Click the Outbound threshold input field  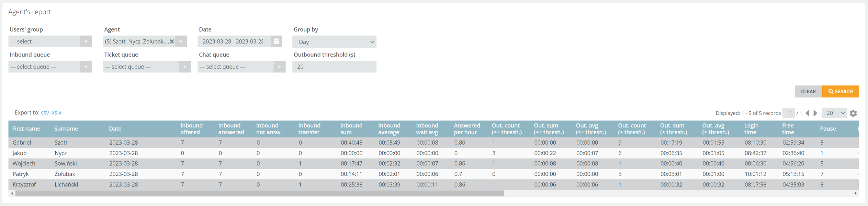point(334,66)
